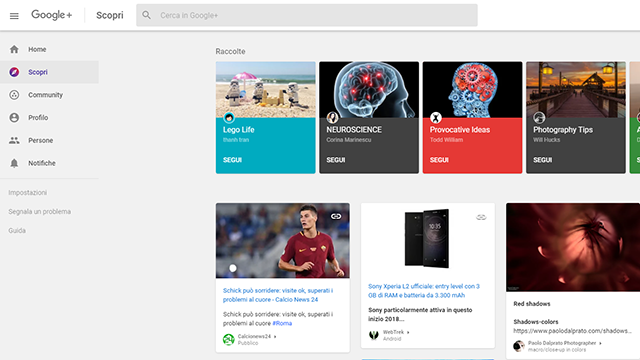Open the Lego Life collection image
Screen dimensions: 640x360
coord(265,89)
